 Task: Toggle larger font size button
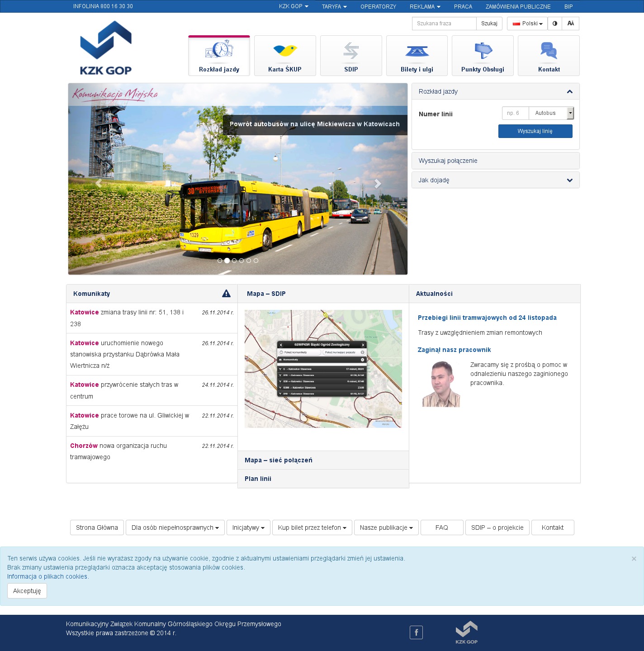(x=571, y=24)
